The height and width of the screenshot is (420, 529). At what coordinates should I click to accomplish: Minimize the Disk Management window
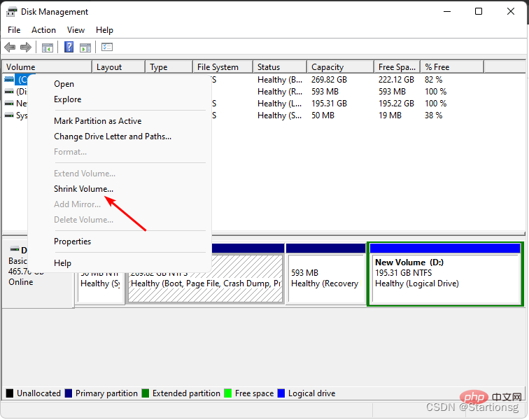[447, 11]
